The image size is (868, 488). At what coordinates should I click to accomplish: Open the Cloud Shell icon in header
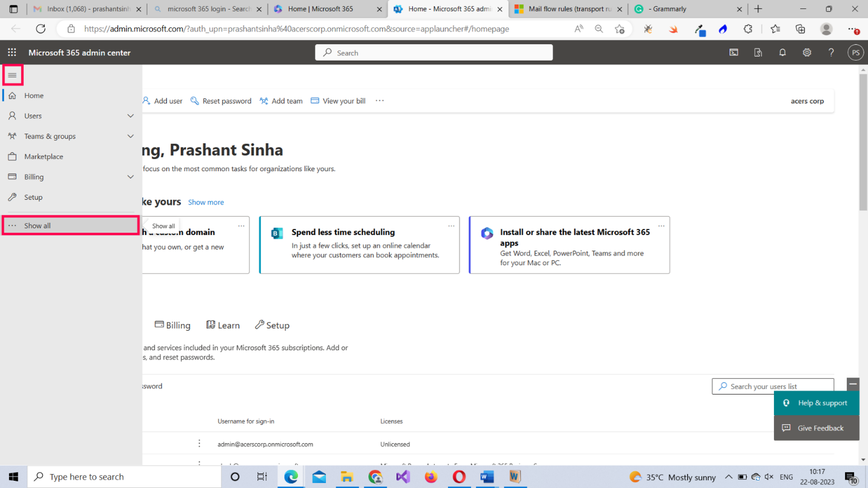point(734,53)
